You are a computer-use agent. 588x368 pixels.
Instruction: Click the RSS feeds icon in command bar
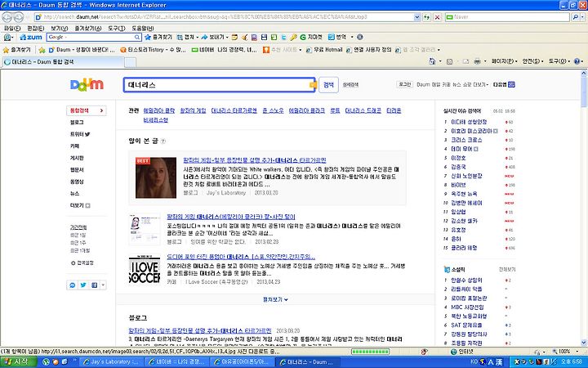[x=450, y=61]
